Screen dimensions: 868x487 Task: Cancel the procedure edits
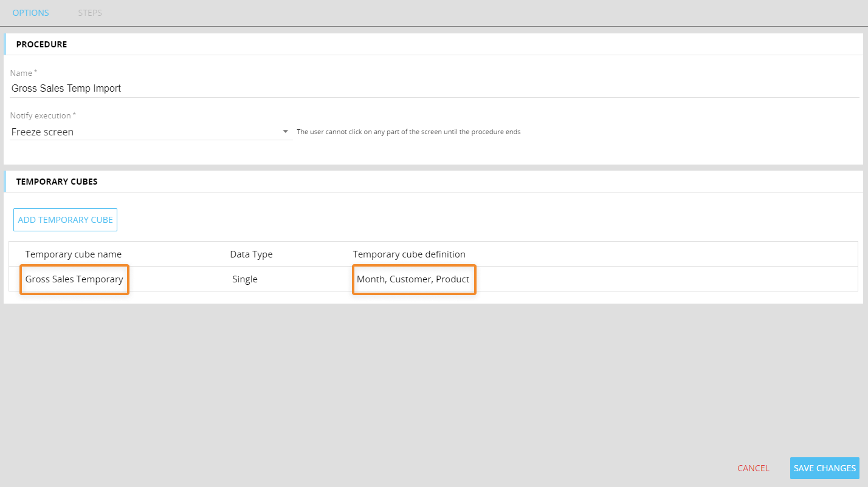coord(753,468)
